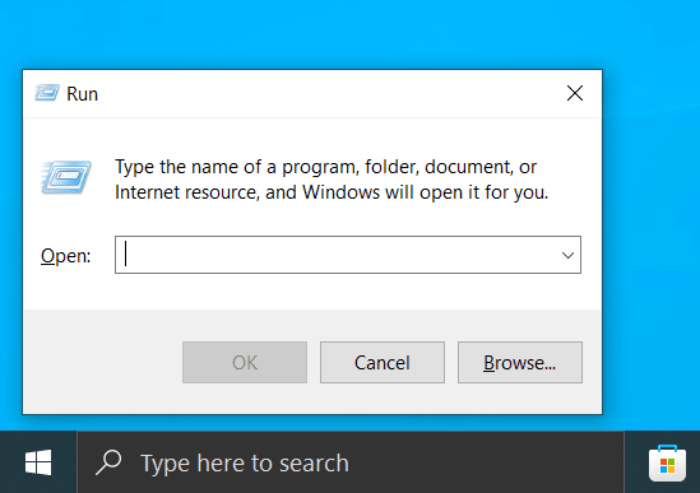Click the 'Internet resource' description line
Image resolution: width=700 pixels, height=493 pixels.
pos(331,192)
